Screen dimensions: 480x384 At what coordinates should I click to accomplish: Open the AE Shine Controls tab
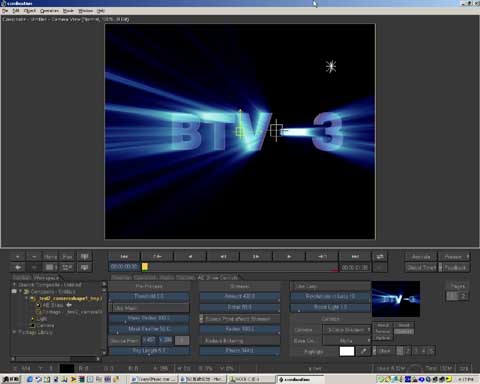(x=218, y=277)
